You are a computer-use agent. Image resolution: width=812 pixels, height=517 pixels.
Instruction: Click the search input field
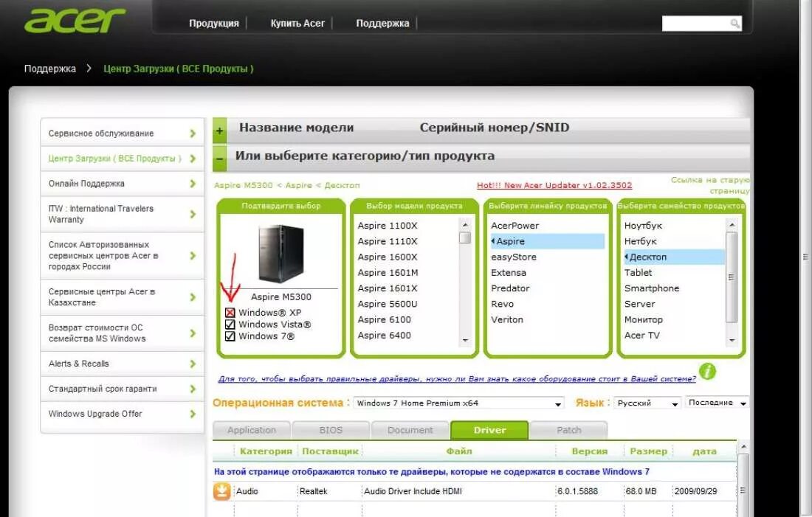point(695,24)
